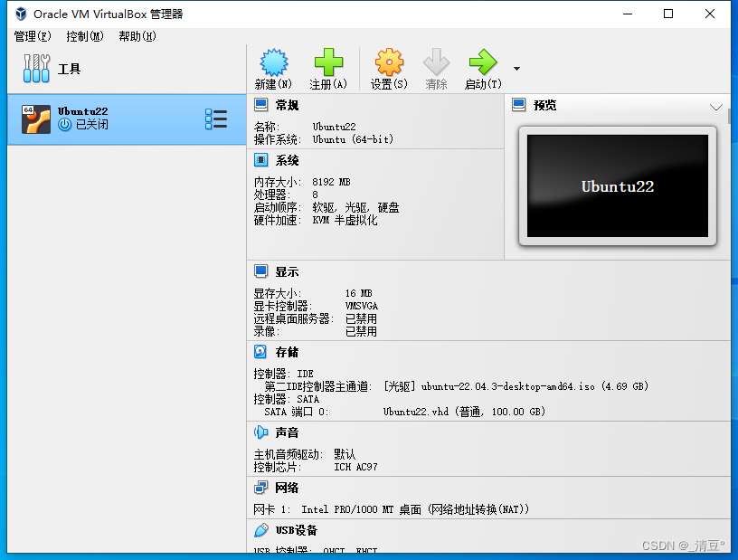The height and width of the screenshot is (560, 738).
Task: Open the 显示 settings heading link
Action: (x=287, y=271)
